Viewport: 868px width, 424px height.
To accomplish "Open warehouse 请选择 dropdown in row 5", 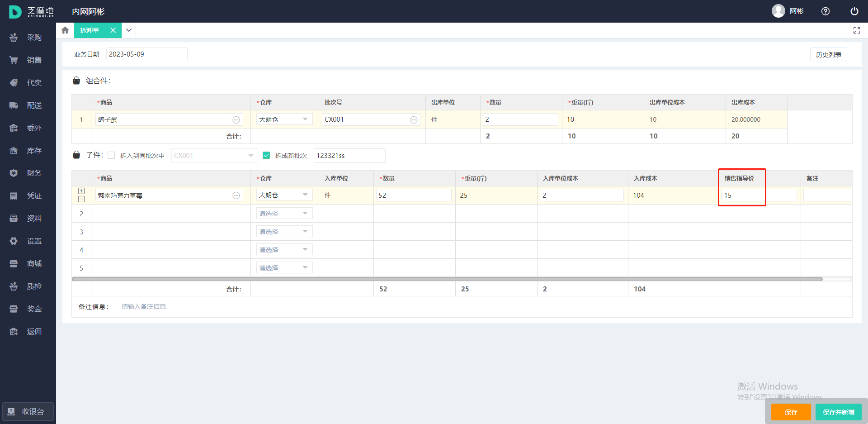I will click(284, 267).
